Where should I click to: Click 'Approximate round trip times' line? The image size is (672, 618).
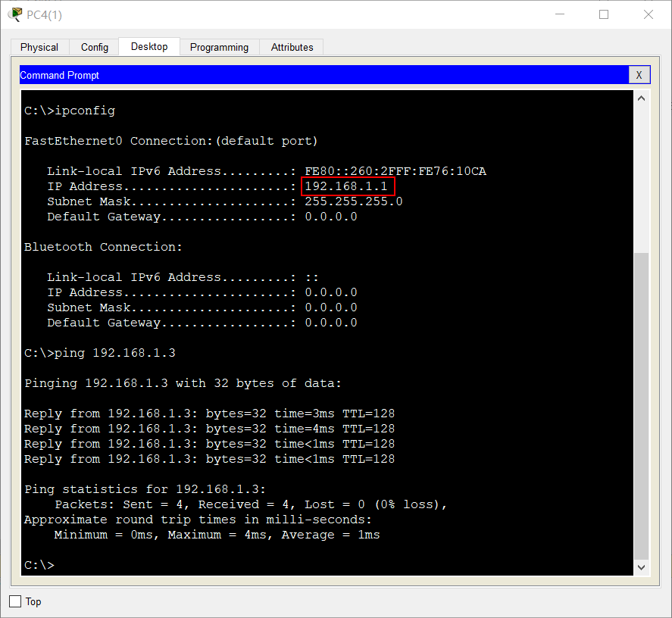tap(198, 520)
